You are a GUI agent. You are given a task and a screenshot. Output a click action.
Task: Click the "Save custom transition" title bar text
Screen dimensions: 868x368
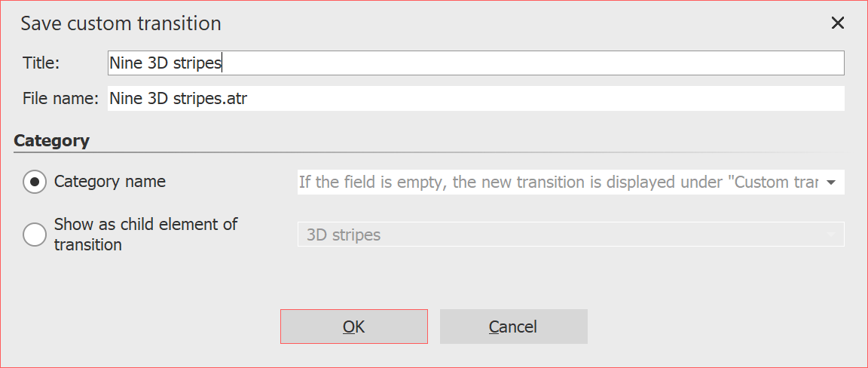tap(121, 23)
